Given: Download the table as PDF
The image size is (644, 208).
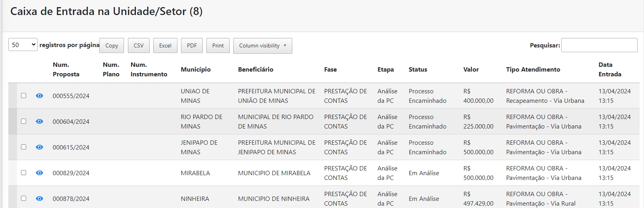Looking at the screenshot, I should tap(192, 45).
